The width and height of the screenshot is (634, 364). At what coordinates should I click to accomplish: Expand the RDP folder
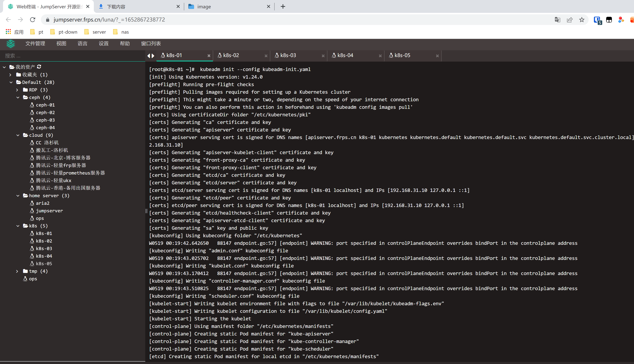pyautogui.click(x=17, y=90)
